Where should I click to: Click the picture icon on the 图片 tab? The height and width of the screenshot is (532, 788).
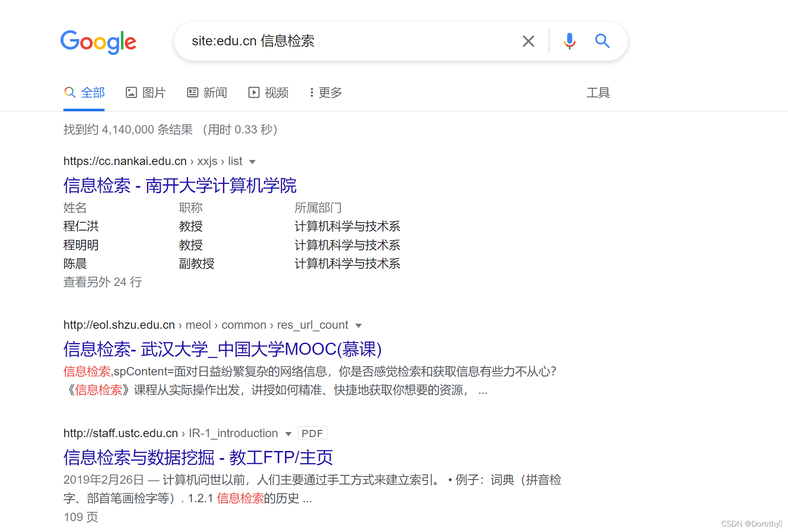[131, 92]
